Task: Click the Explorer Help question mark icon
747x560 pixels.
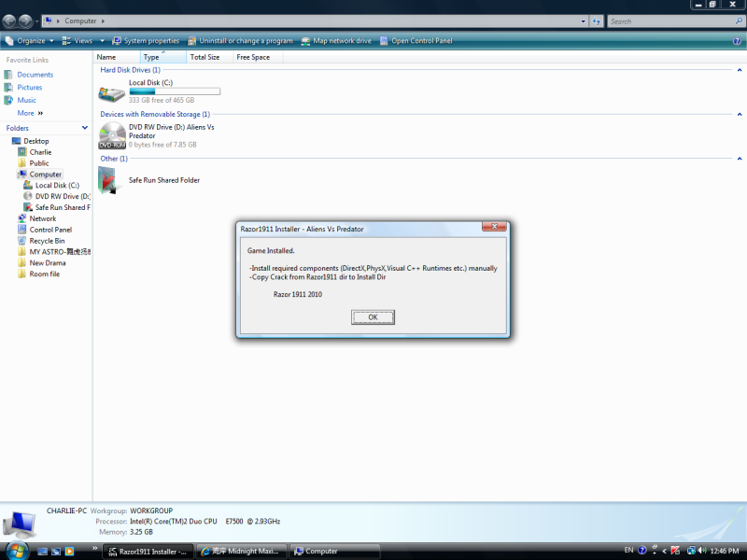Action: (x=737, y=41)
